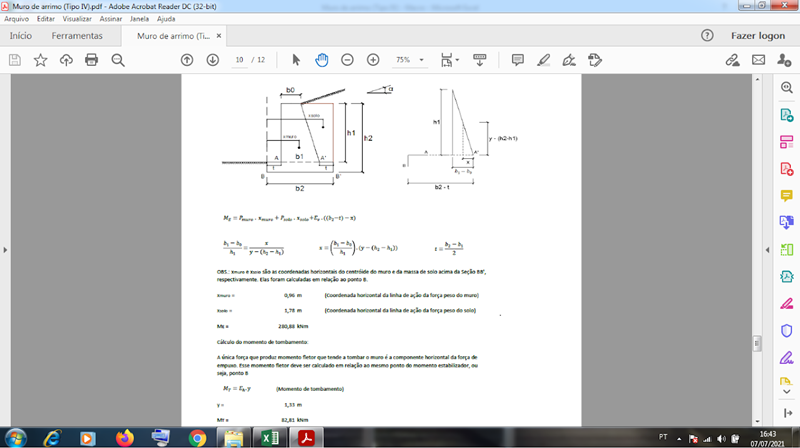Click Fazer logon to sign in
800x448 pixels.
[758, 36]
